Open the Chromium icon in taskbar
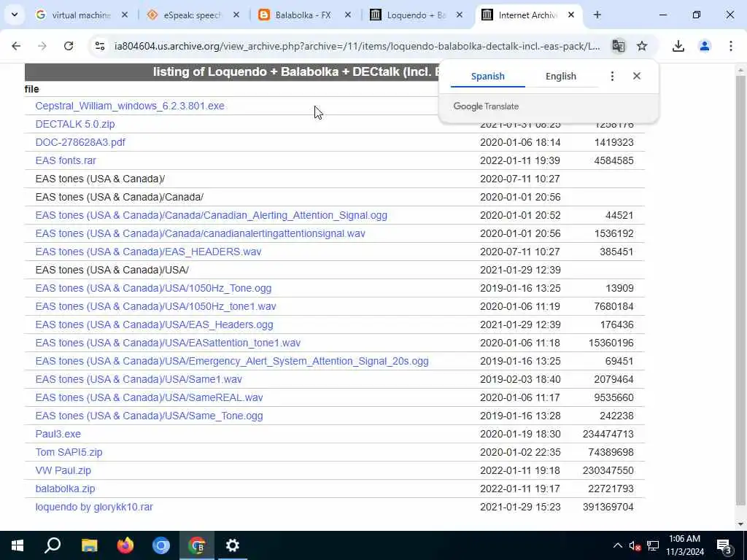 pos(161,545)
